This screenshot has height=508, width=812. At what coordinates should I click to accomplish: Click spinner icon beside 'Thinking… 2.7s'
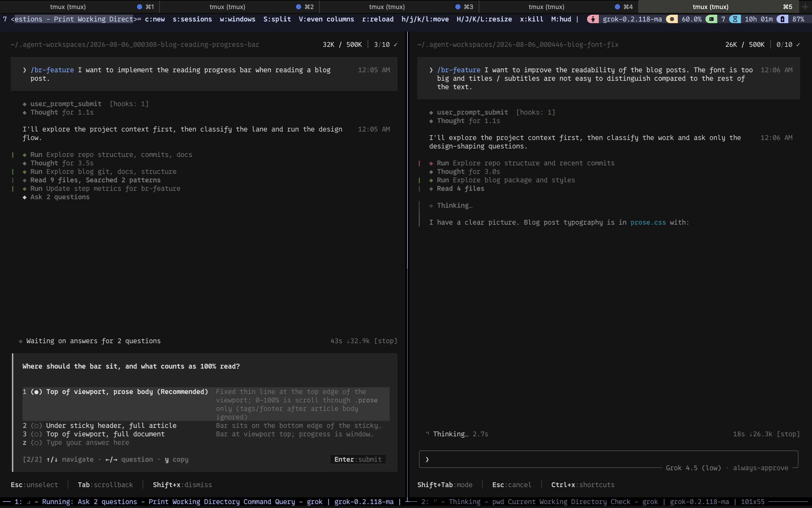point(427,433)
